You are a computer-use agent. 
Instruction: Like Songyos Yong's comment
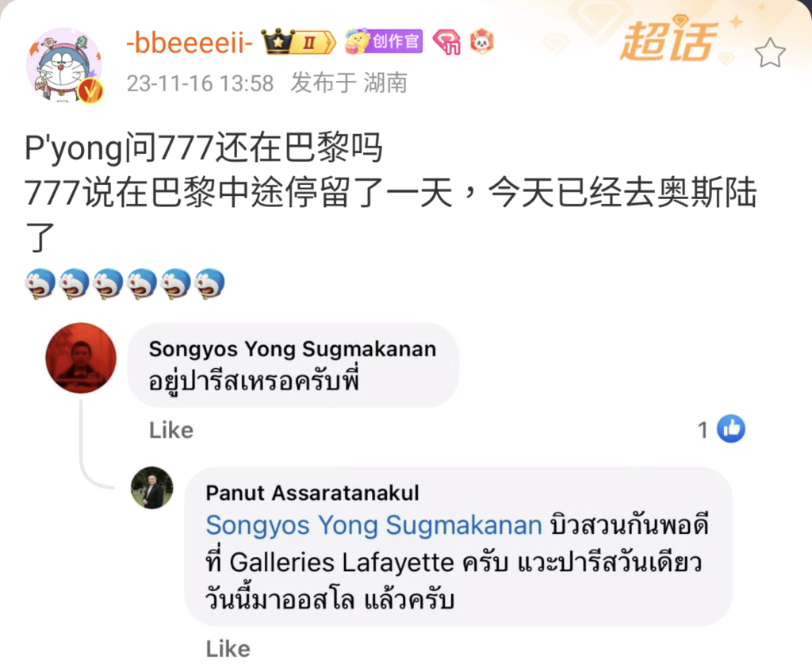tap(171, 430)
